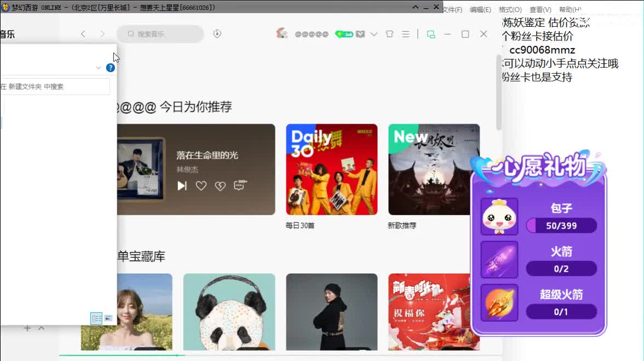This screenshot has width=644, height=361.
Task: Navigate back with the left arrow icon
Action: [x=83, y=34]
